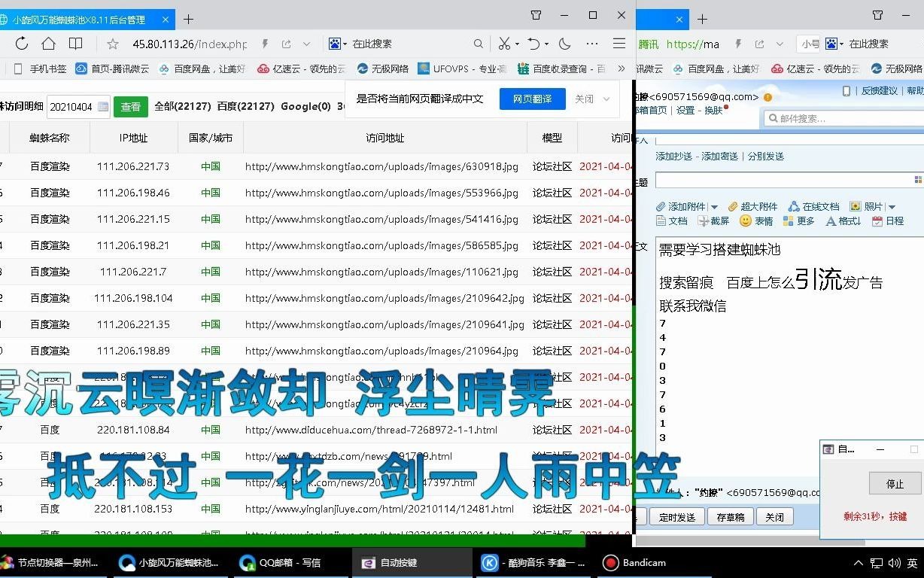This screenshot has height=578, width=924.
Task: Select the 小旋风万能蜘蛛池X8.11后台管理 tab
Action: click(79, 20)
